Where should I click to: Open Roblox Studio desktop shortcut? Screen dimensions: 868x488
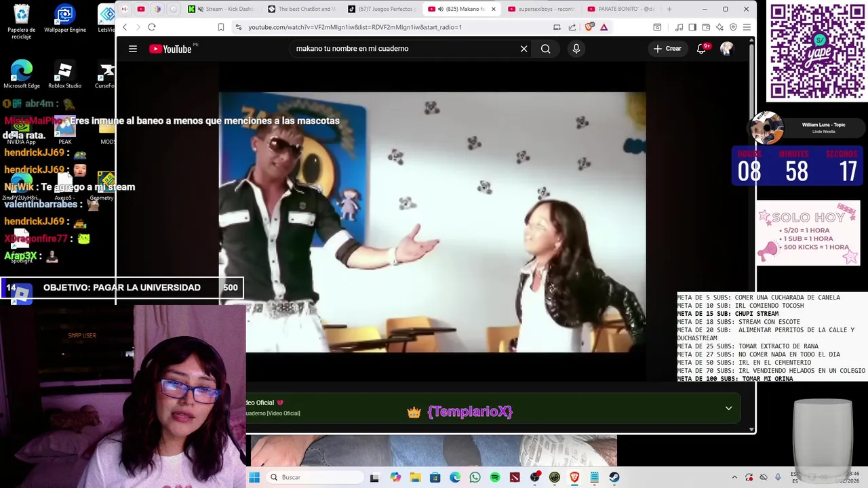(64, 75)
